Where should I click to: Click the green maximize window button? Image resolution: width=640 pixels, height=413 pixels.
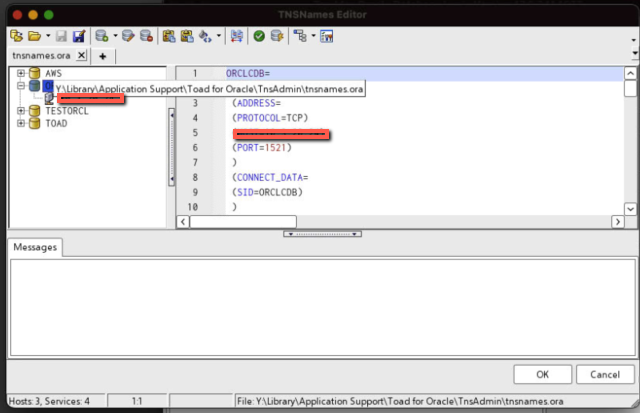click(49, 15)
